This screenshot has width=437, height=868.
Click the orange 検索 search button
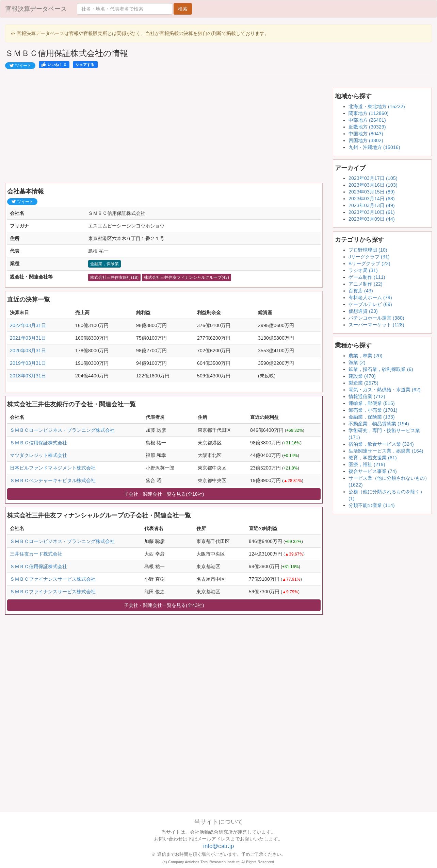(183, 9)
